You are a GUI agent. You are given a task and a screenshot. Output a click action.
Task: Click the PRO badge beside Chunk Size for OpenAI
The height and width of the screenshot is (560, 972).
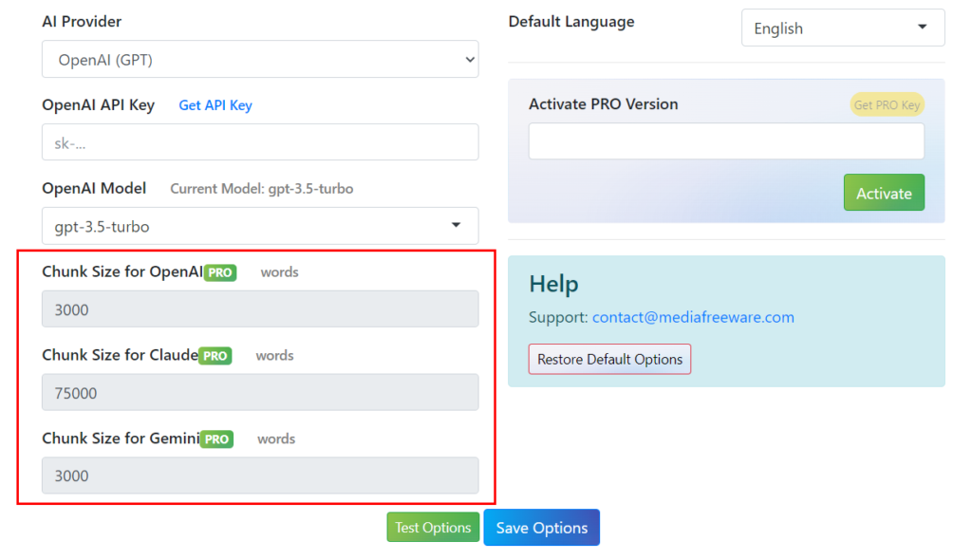click(220, 272)
